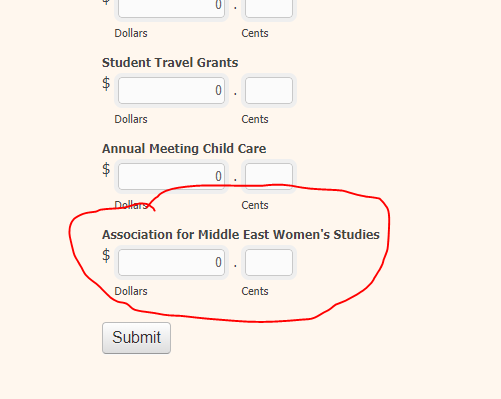Click the Dollars label under Annual Meeting Child Care
The image size is (501, 399).
click(131, 205)
